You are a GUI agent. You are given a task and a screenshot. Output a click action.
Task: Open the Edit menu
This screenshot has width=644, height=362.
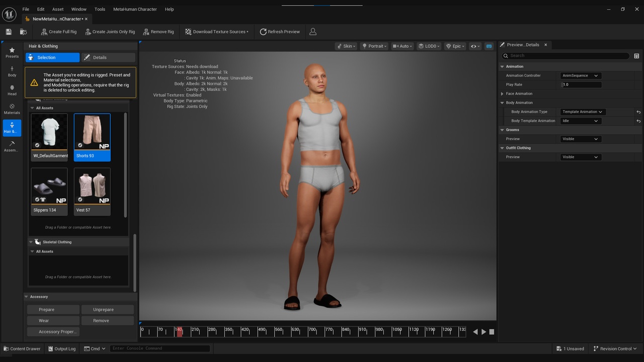click(x=41, y=9)
